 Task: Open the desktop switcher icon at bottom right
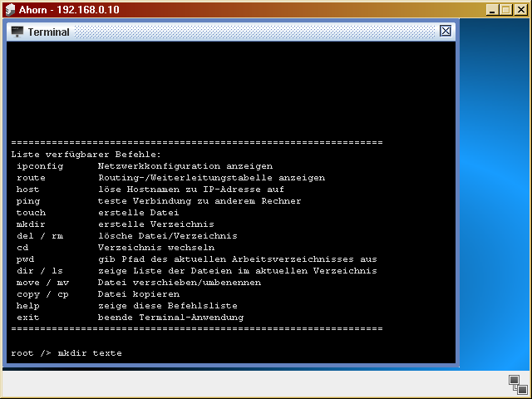[x=518, y=384]
